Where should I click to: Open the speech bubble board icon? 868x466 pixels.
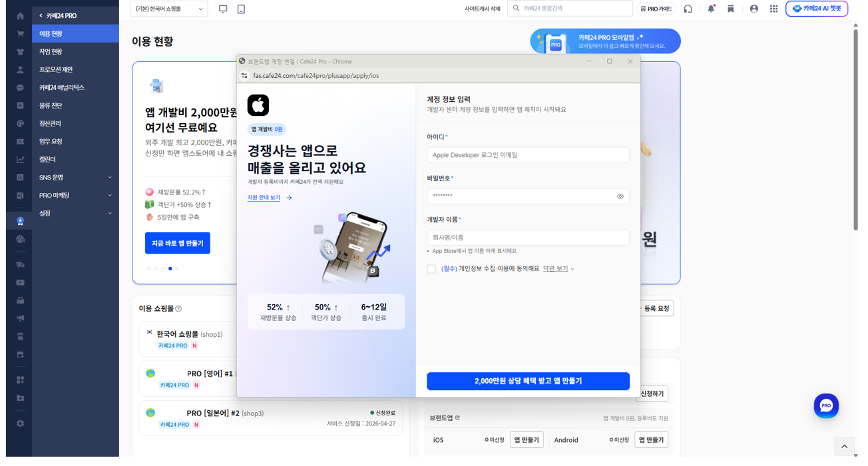(20, 87)
